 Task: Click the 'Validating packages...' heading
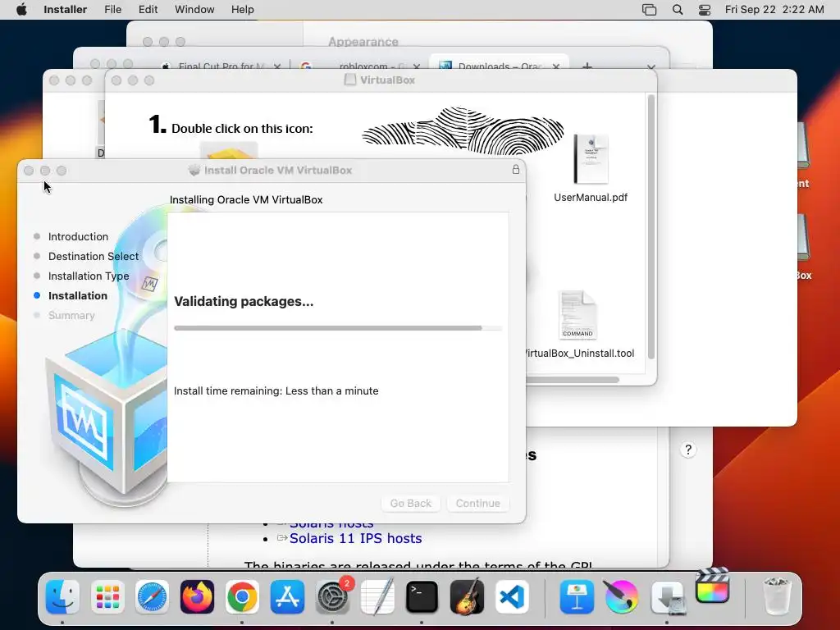244,302
